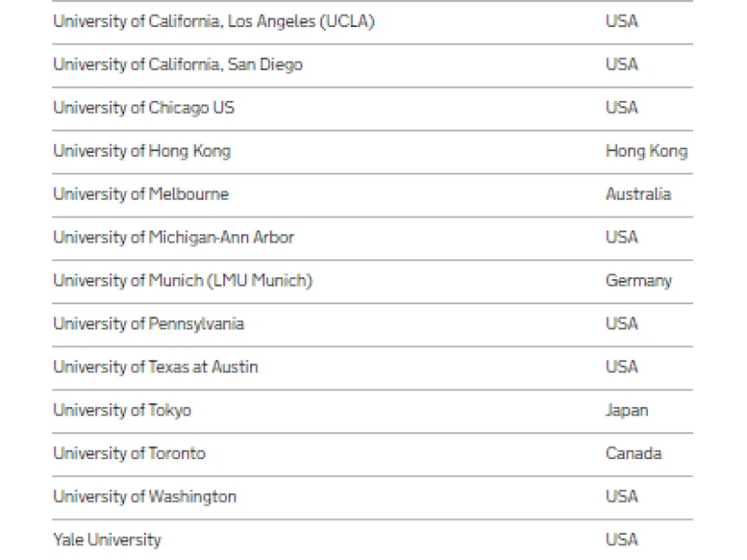Click University of Munich (LMU Munich)

pos(182,281)
